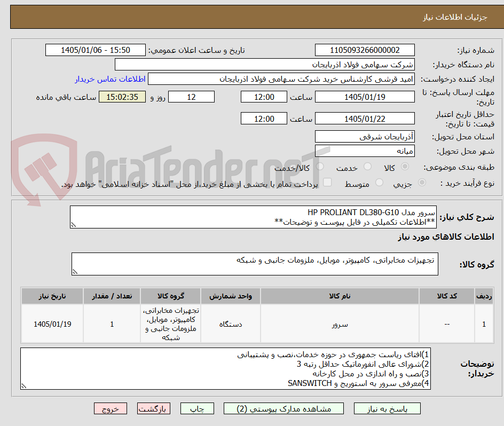Select the جزیی purchase type radio

click(x=422, y=183)
